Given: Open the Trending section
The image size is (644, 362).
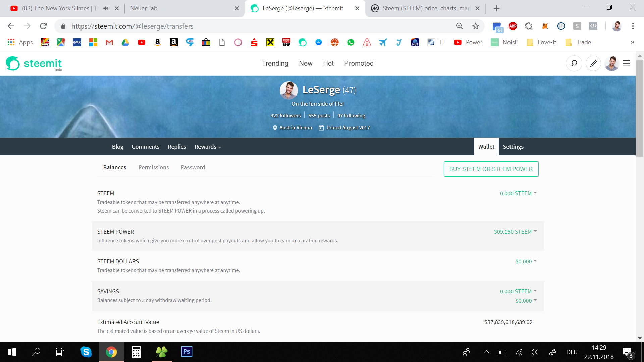Looking at the screenshot, I should tap(275, 63).
